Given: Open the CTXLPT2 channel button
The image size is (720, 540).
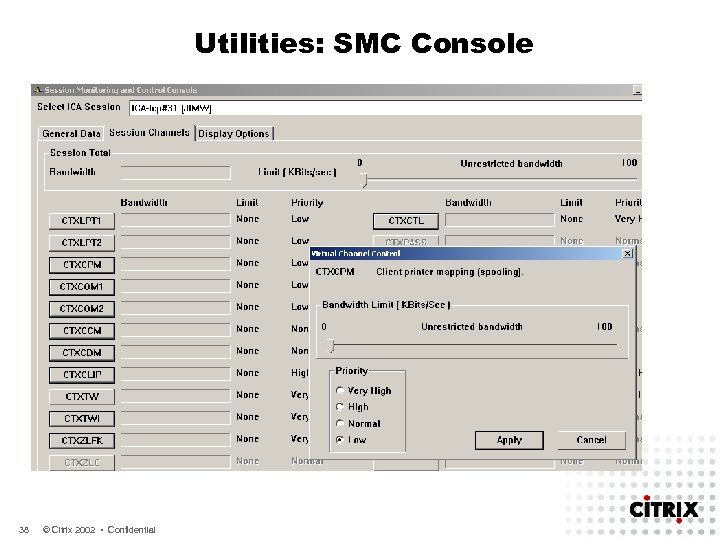Looking at the screenshot, I should pos(82,243).
